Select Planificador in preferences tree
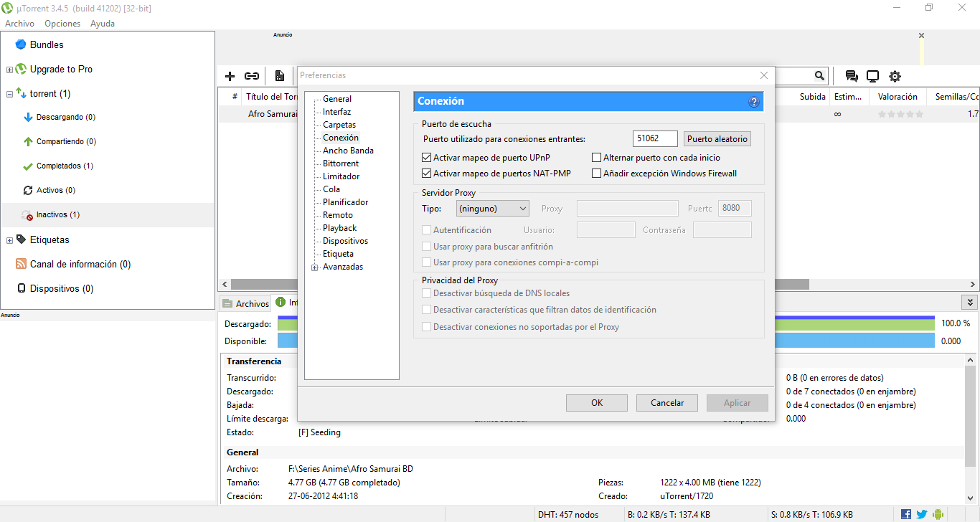This screenshot has width=980, height=522. 345,202
